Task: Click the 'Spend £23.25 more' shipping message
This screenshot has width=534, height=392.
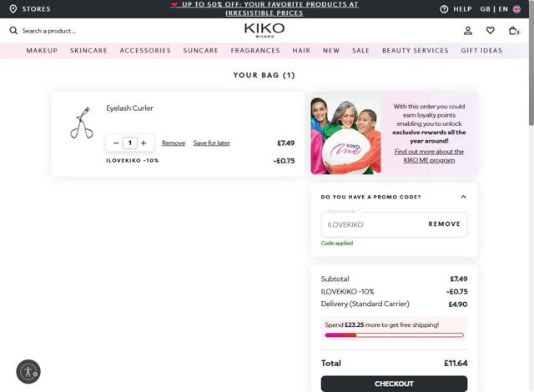Action: pos(382,324)
